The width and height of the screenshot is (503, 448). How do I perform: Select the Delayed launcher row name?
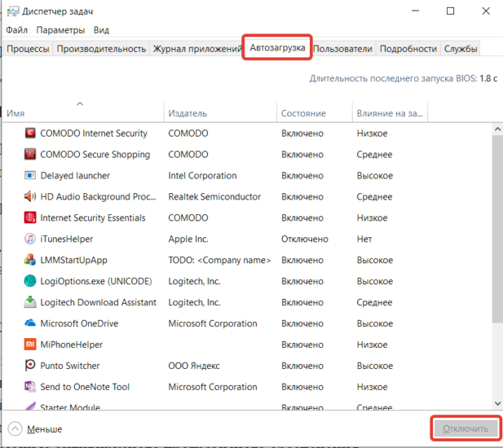coord(75,176)
